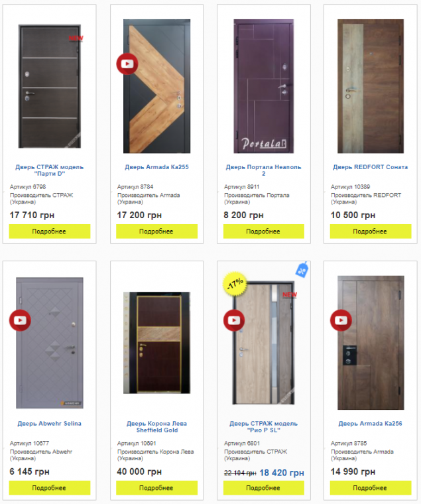Click Подробнее under 40 000 грн price

point(156,487)
